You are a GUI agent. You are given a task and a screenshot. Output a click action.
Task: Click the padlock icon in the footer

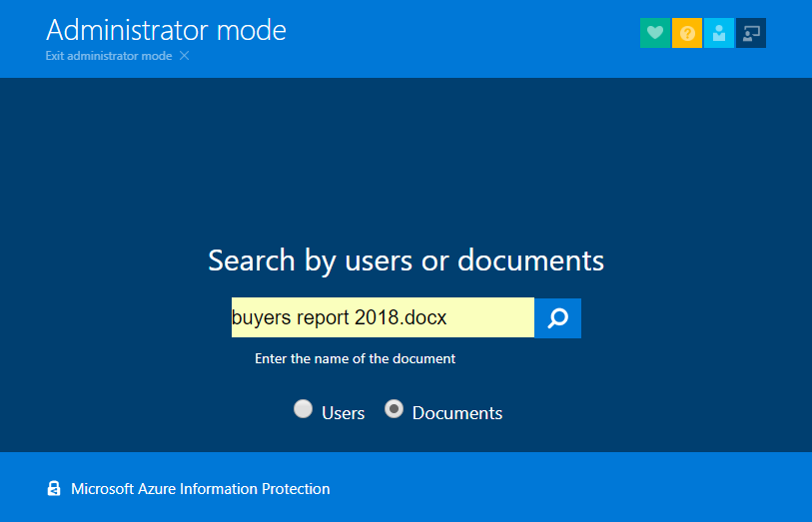coord(54,489)
